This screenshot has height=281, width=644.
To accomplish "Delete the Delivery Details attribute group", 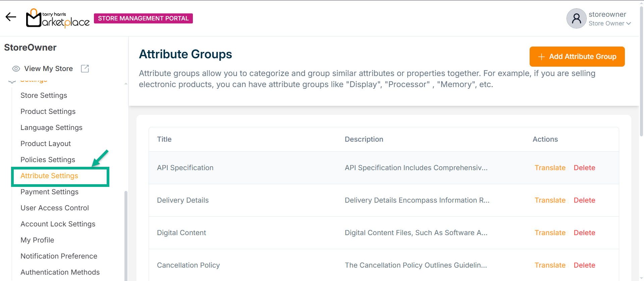I will click(x=584, y=200).
